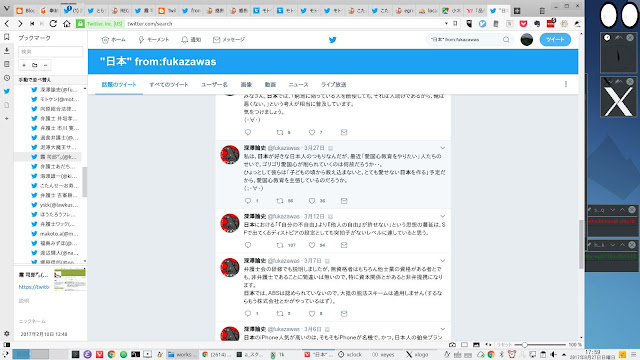This screenshot has height=360, width=640.
Task: Switch to the 話題のツイート tab
Action: [119, 84]
